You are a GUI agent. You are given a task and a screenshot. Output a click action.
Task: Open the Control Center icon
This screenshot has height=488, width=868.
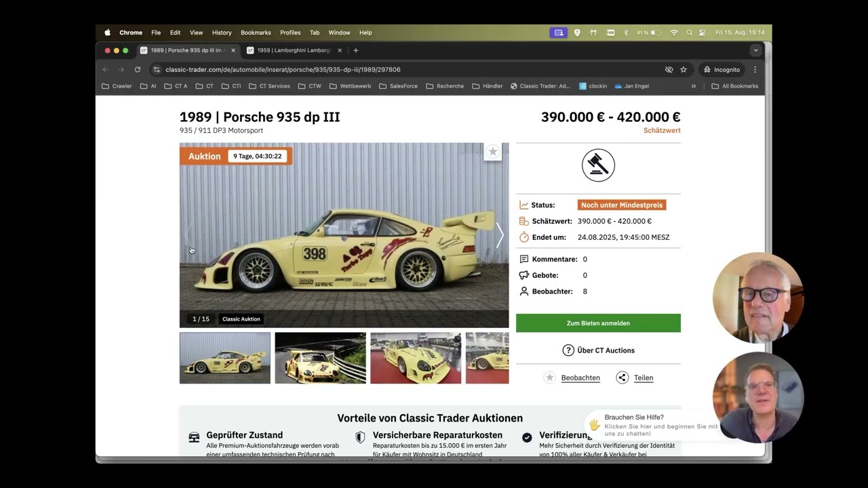(x=702, y=33)
